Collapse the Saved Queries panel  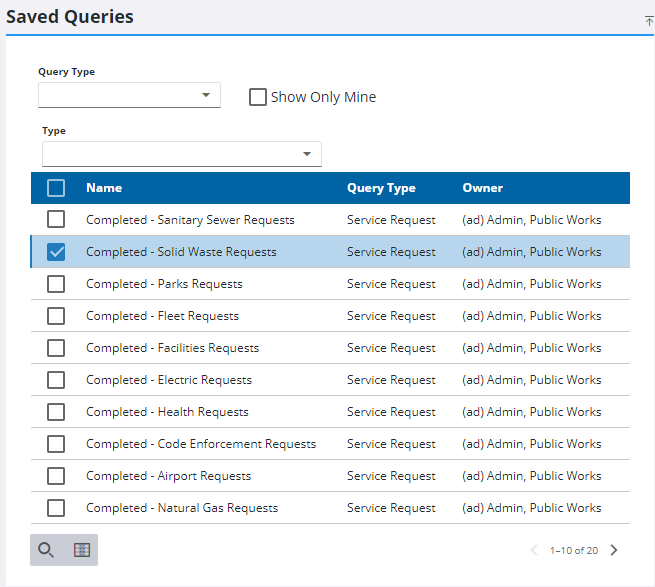click(649, 20)
